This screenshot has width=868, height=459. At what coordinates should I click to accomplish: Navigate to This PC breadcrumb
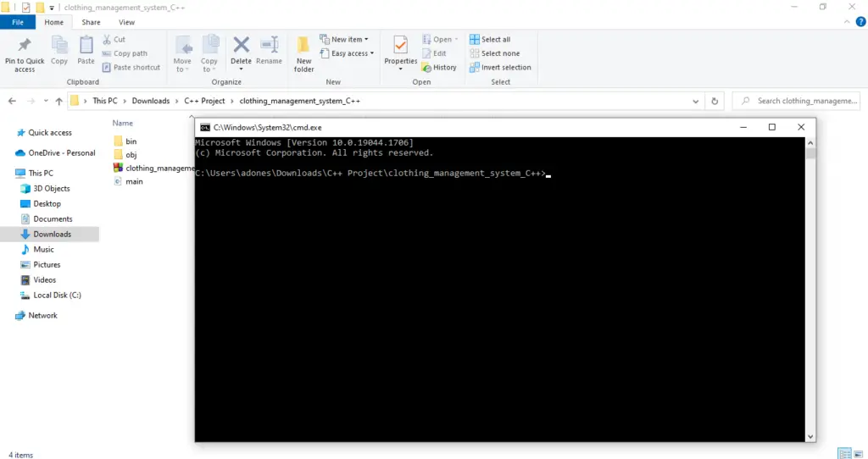[104, 102]
